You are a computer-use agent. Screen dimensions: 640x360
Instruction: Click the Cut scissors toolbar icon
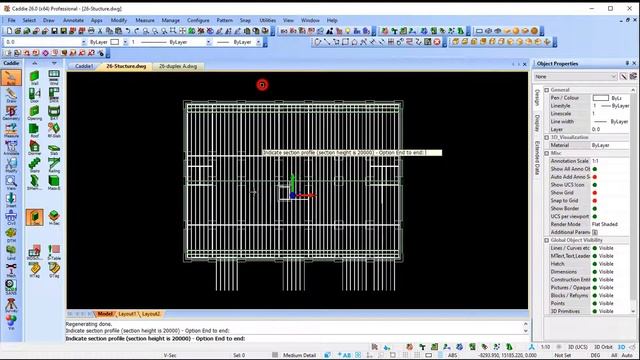tap(100, 31)
